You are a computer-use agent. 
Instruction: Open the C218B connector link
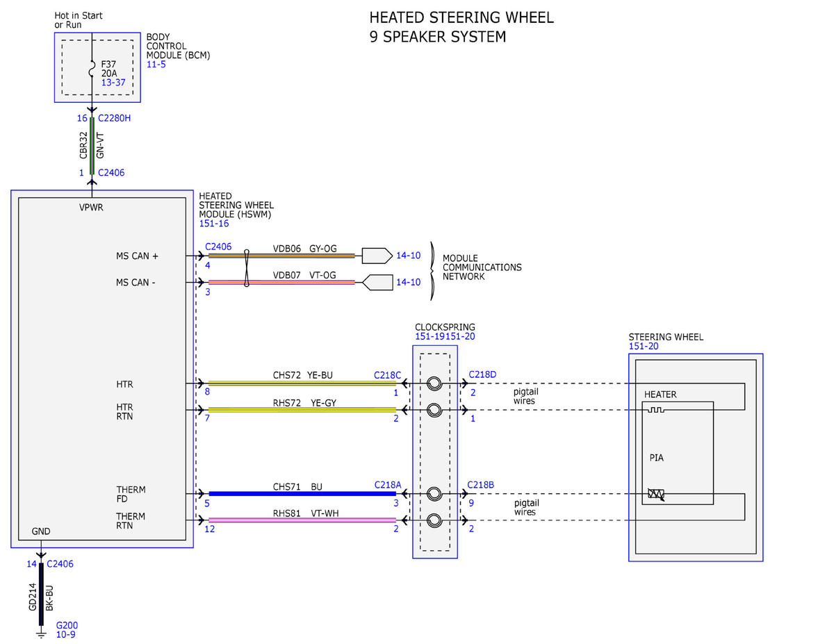click(481, 485)
